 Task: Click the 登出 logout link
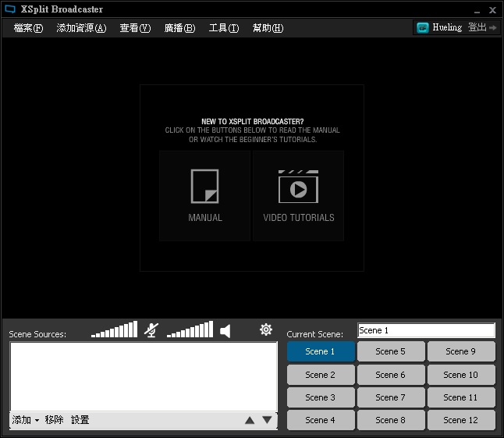pos(477,27)
